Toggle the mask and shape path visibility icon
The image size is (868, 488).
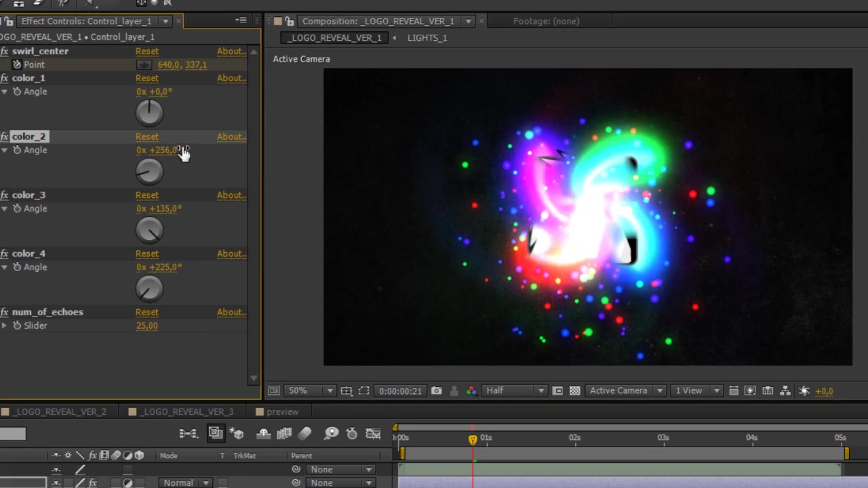pyautogui.click(x=363, y=390)
